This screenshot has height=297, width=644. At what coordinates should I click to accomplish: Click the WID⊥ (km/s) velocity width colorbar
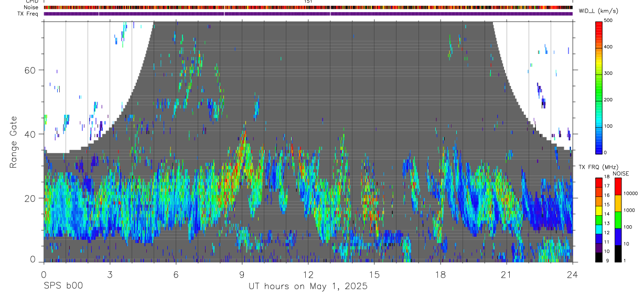(599, 87)
